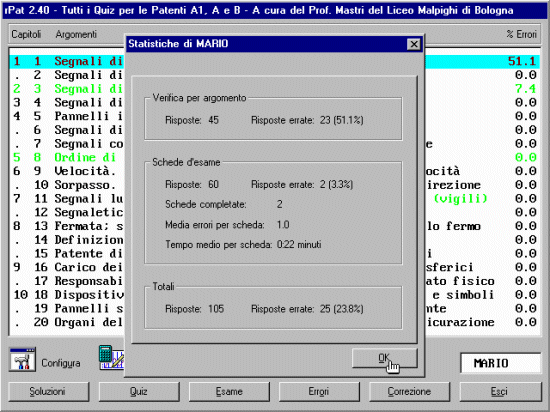Image resolution: width=550 pixels, height=412 pixels.
Task: Select topic 9 Velocità
Action: tap(274, 171)
